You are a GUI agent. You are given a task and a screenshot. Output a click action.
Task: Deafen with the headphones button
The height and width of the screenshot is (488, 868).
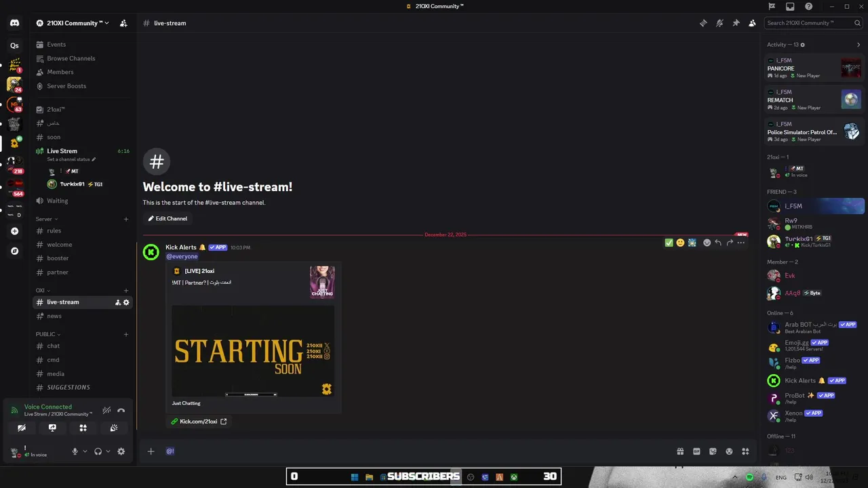click(98, 451)
